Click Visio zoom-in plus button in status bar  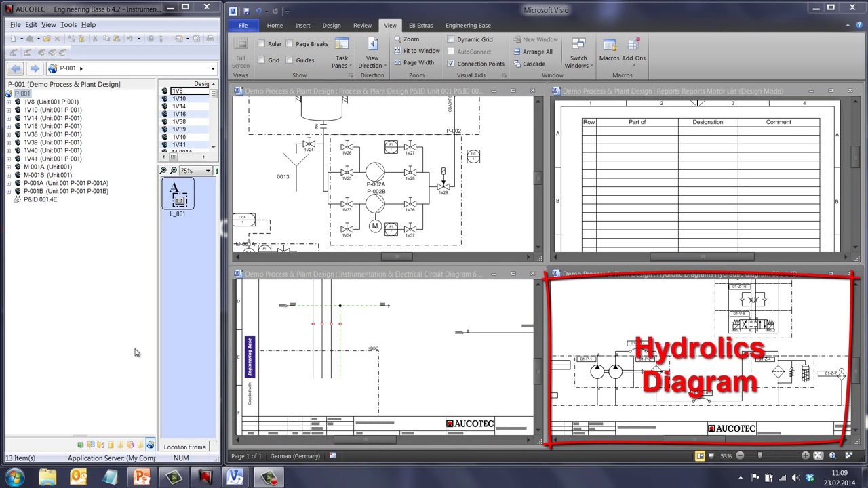[805, 456]
